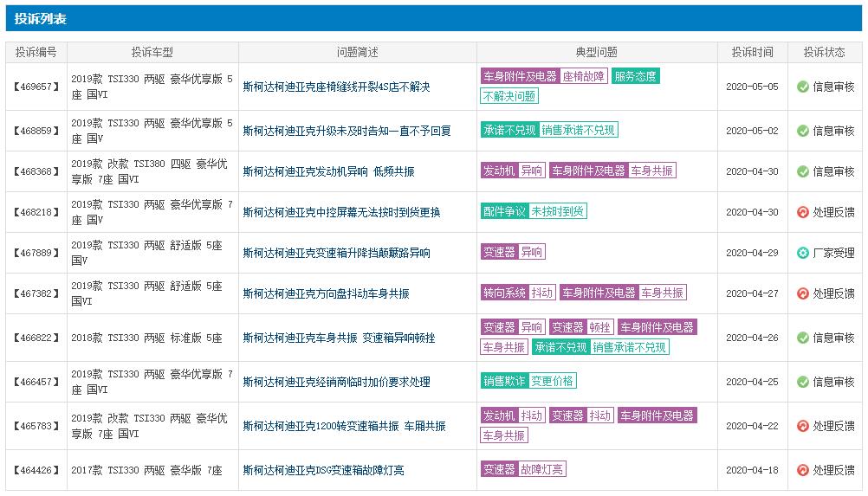Click the 车身共振 tag in row 468368
The image size is (868, 496).
click(x=652, y=171)
